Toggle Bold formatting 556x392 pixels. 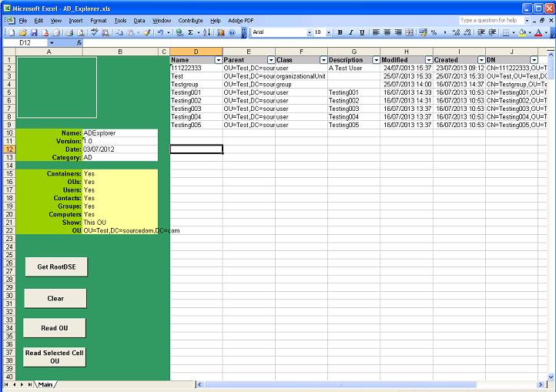pos(340,33)
